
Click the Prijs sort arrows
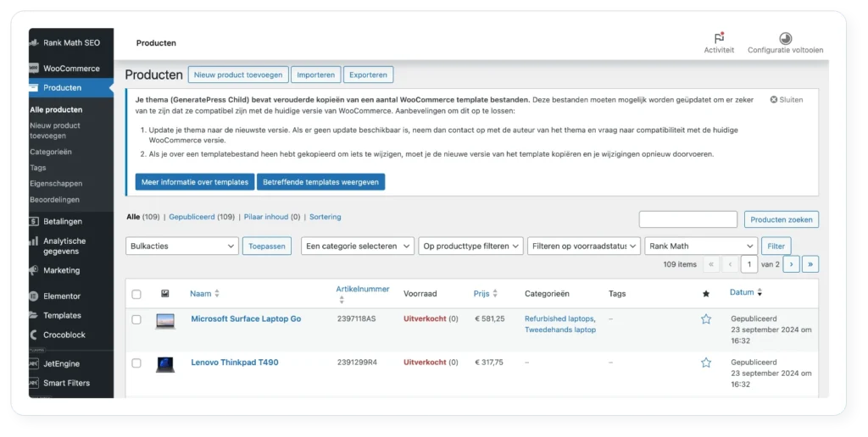(495, 294)
